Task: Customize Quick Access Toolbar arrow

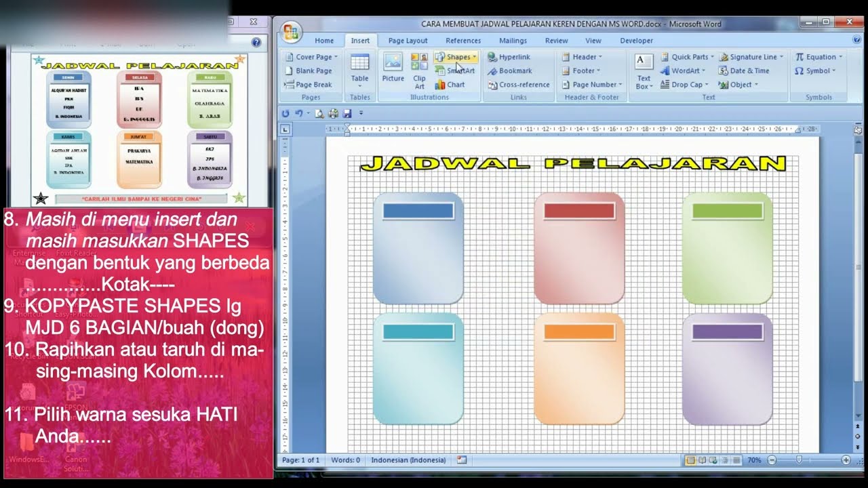Action: (x=361, y=113)
